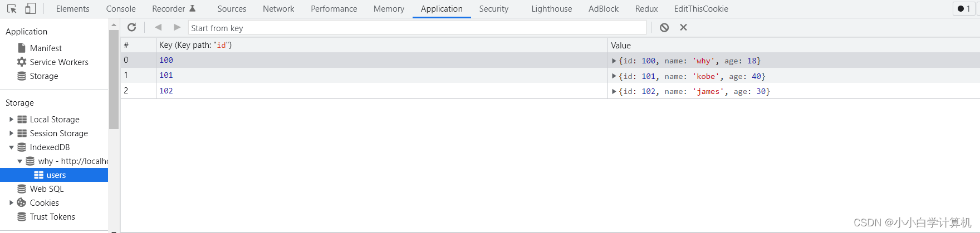Select key cell 102
Image resolution: width=980 pixels, height=233 pixels.
pos(381,91)
